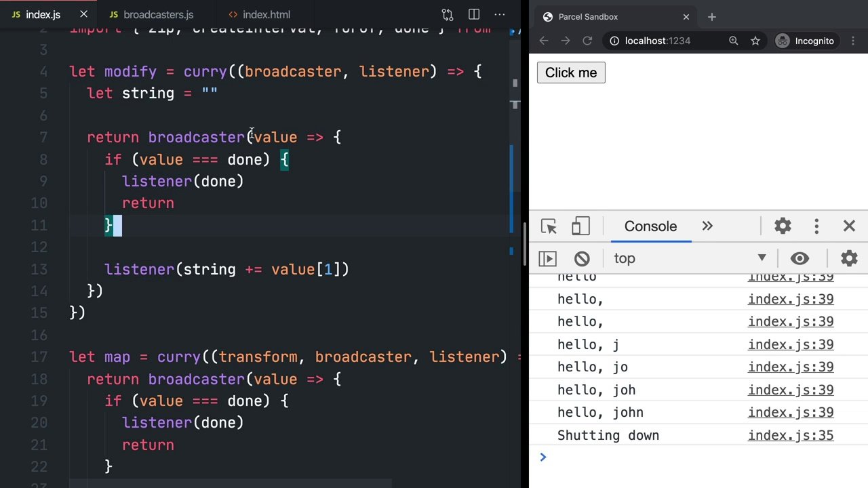Split the editor with the split icon
The image size is (868, 488).
pyautogui.click(x=473, y=14)
